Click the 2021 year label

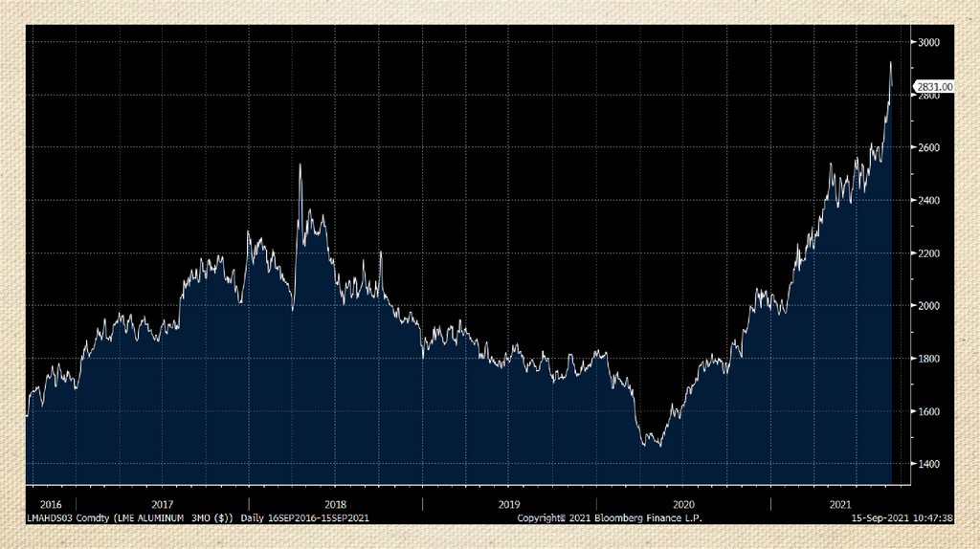840,505
